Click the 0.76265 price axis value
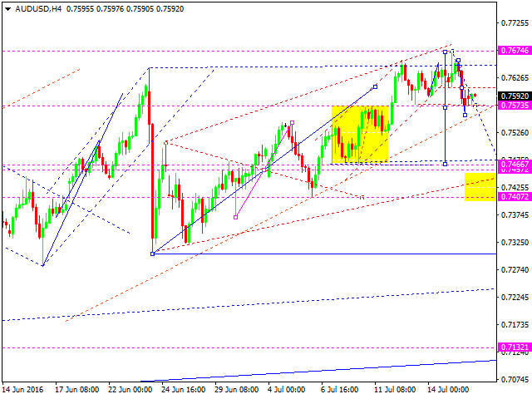The height and width of the screenshot is (399, 532). tap(515, 78)
